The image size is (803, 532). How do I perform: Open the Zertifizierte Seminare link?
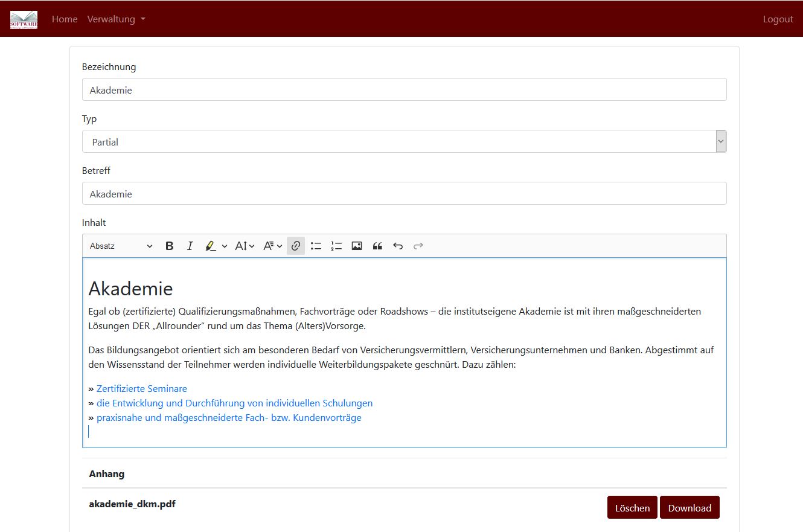pos(141,388)
